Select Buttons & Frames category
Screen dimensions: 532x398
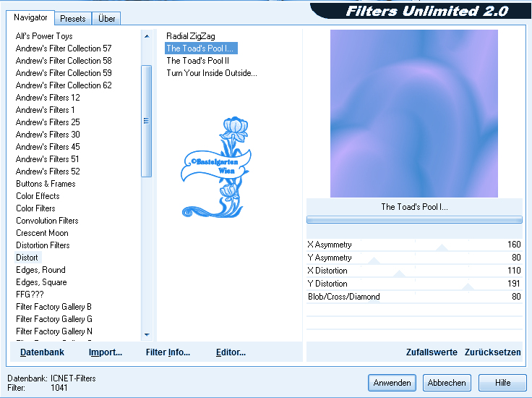point(46,184)
